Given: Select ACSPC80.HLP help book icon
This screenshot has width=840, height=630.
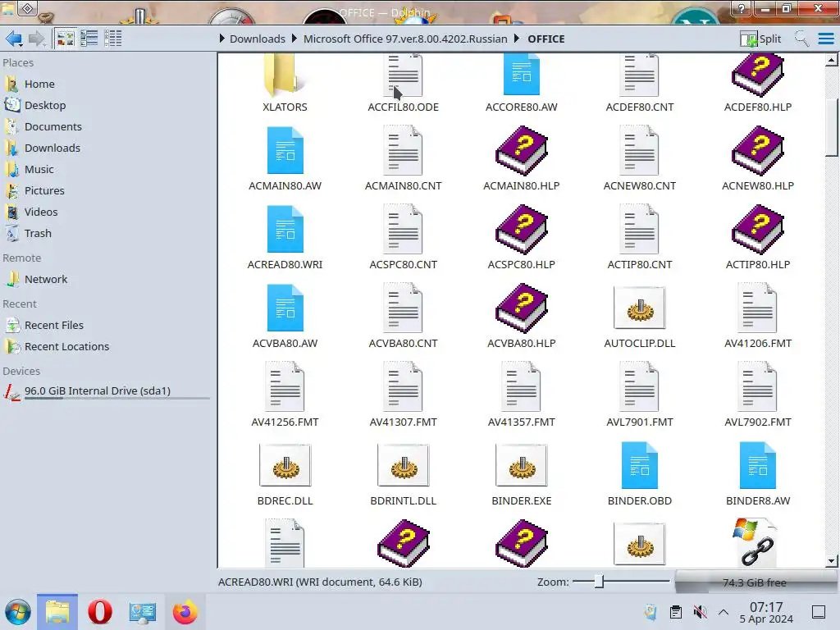Looking at the screenshot, I should pos(522,230).
